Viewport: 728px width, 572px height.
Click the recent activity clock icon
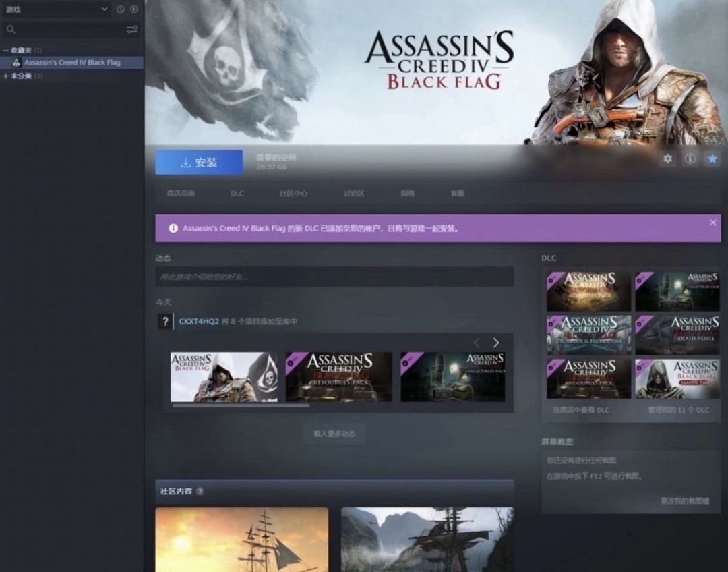tap(120, 9)
